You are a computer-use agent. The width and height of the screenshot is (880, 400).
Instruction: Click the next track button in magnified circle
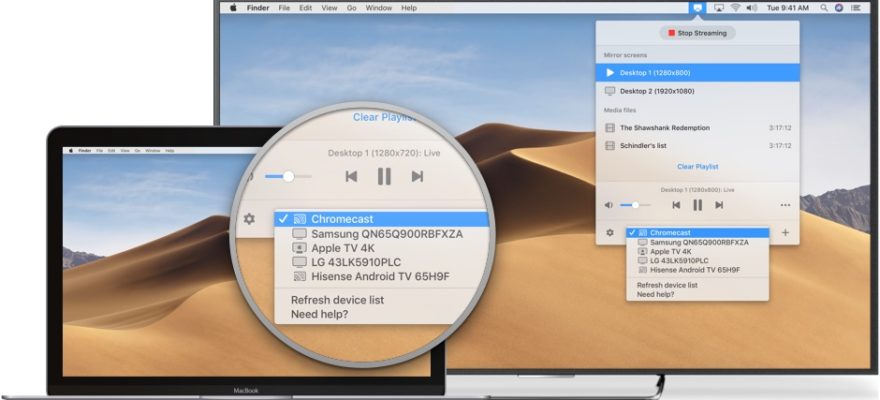417,176
